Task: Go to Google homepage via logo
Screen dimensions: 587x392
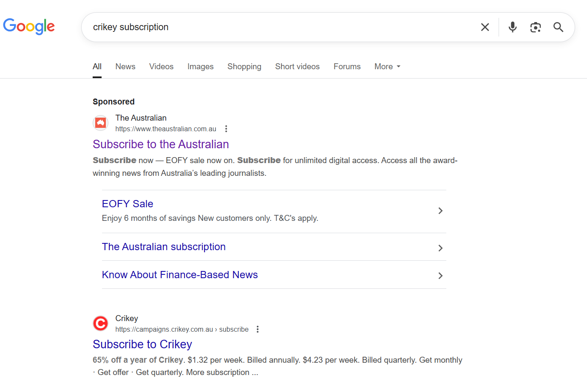Action: tap(29, 26)
